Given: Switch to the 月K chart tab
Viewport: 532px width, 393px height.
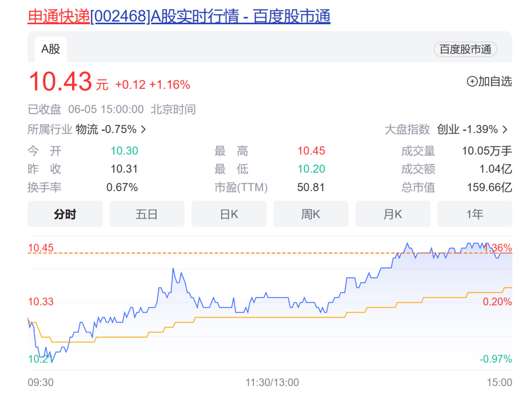Looking at the screenshot, I should coord(393,214).
